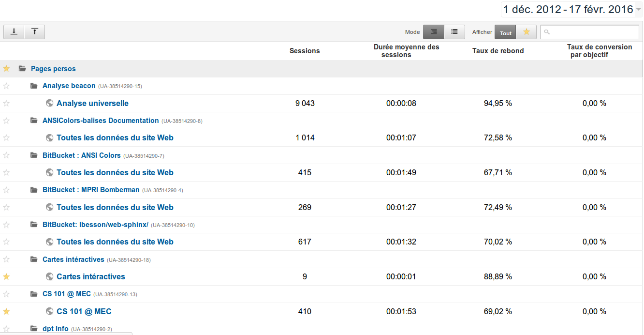Click the expand all rows arrow button

[14, 32]
